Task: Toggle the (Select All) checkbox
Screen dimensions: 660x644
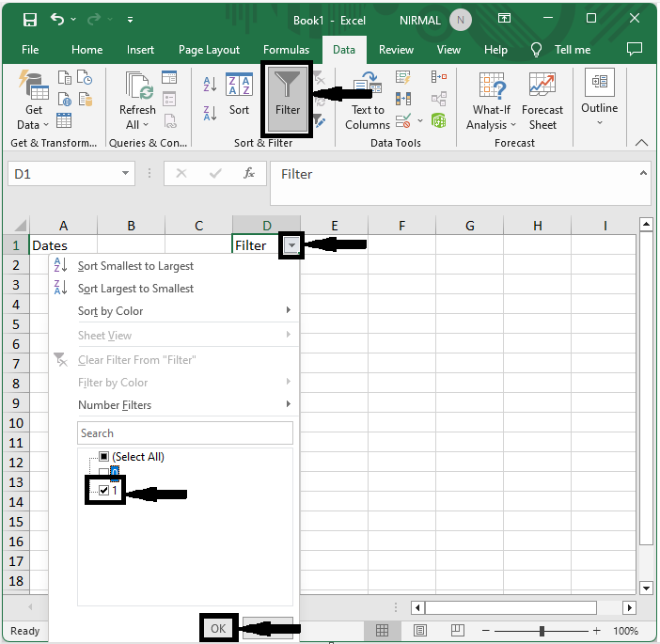Action: pyautogui.click(x=104, y=457)
